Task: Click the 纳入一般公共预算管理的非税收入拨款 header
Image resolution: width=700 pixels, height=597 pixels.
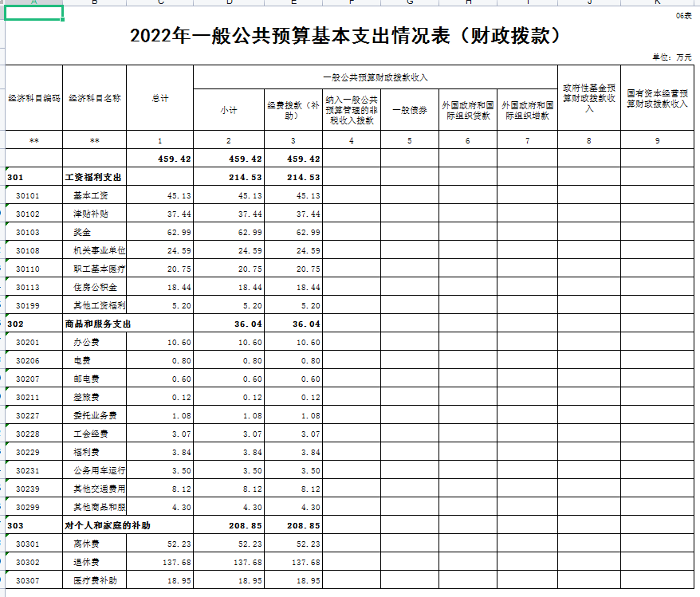Action: [352, 110]
